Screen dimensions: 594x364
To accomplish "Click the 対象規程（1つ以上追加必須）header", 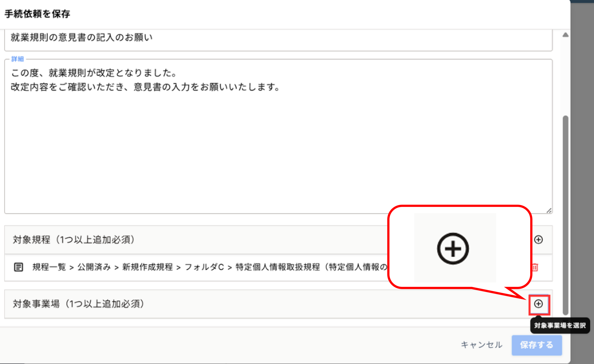I will click(x=74, y=240).
